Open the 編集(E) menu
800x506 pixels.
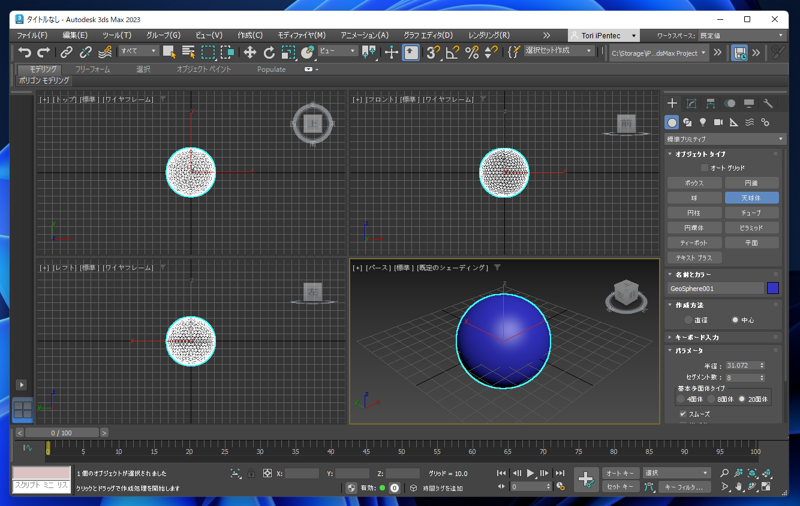click(75, 35)
